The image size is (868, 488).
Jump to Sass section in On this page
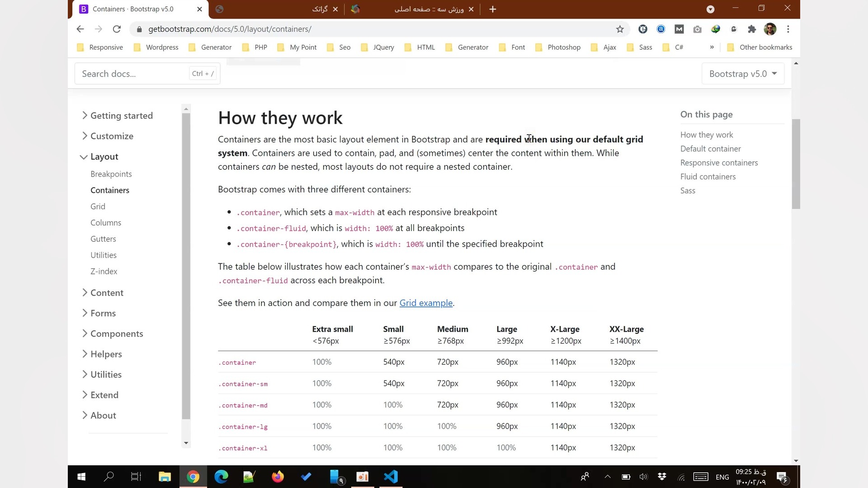688,191
